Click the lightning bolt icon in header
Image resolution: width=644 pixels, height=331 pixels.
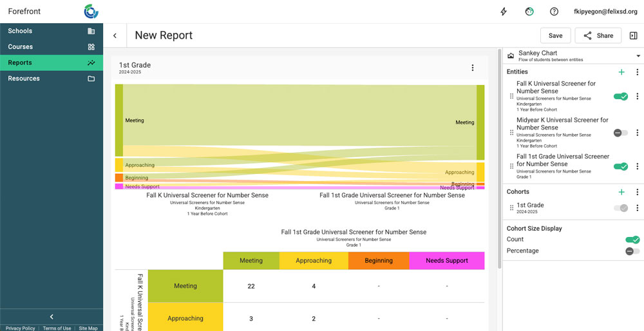pos(504,12)
